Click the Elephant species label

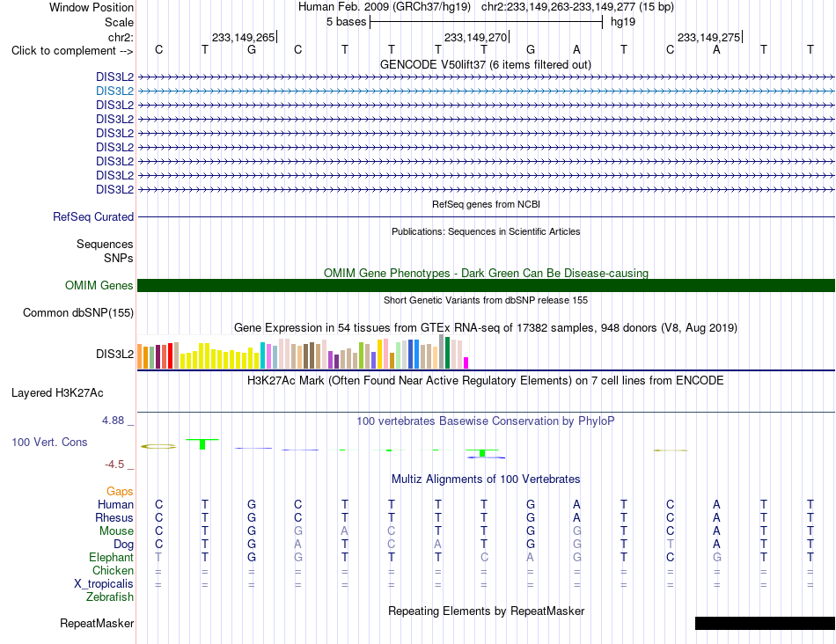(111, 557)
